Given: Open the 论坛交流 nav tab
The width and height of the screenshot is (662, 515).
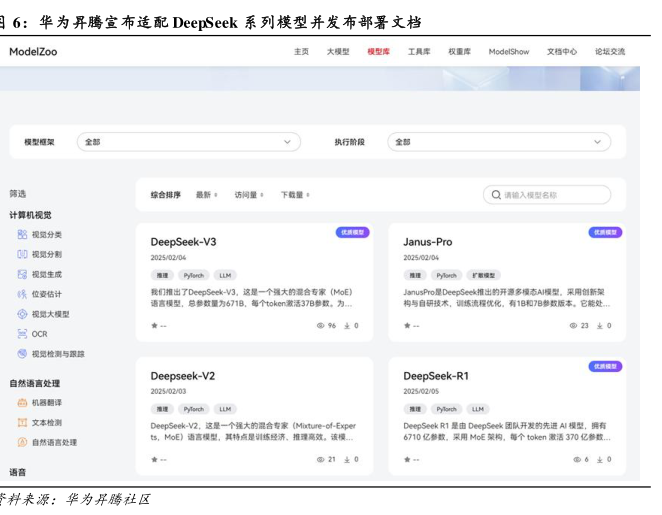Looking at the screenshot, I should [610, 52].
